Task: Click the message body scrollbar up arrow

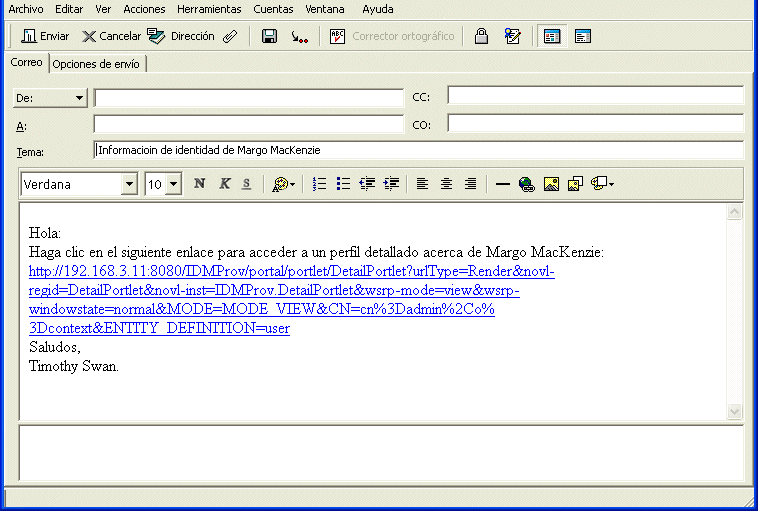Action: point(734,212)
